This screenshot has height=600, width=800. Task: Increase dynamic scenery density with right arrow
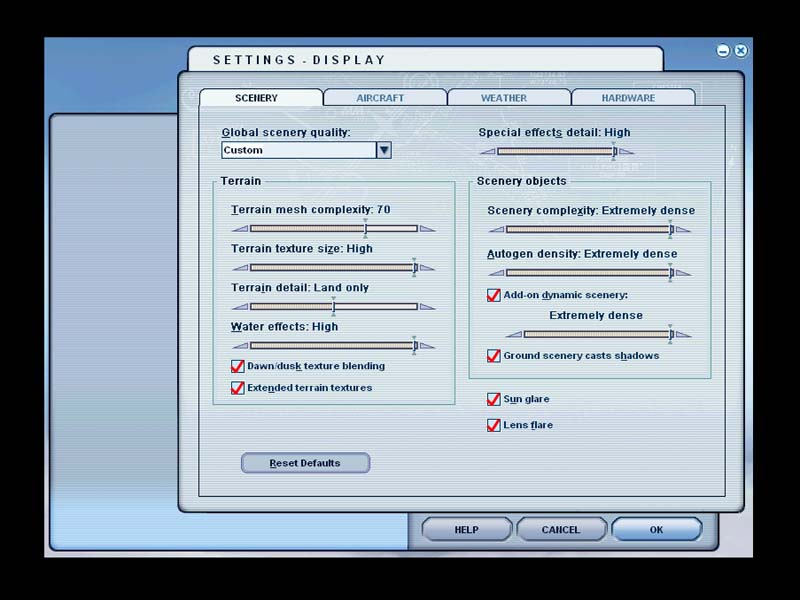[x=683, y=335]
